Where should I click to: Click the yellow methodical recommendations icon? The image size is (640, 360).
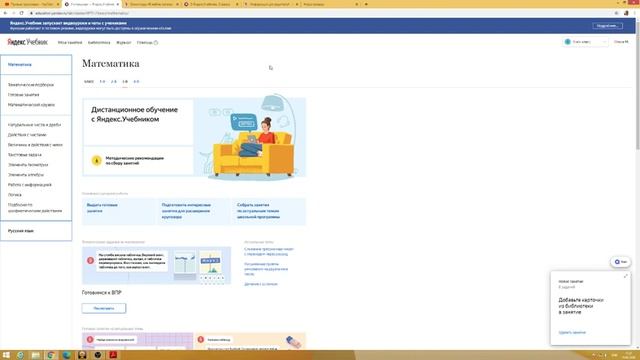coord(96,160)
